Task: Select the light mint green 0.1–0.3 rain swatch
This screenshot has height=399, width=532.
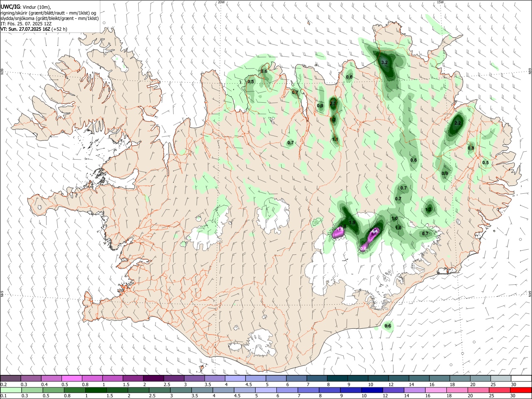Action: pyautogui.click(x=10, y=390)
